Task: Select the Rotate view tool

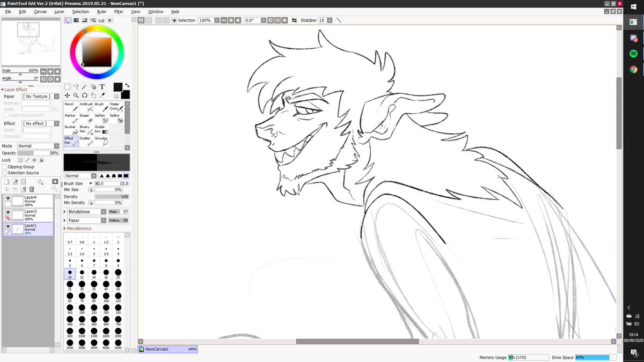Action: point(85,95)
